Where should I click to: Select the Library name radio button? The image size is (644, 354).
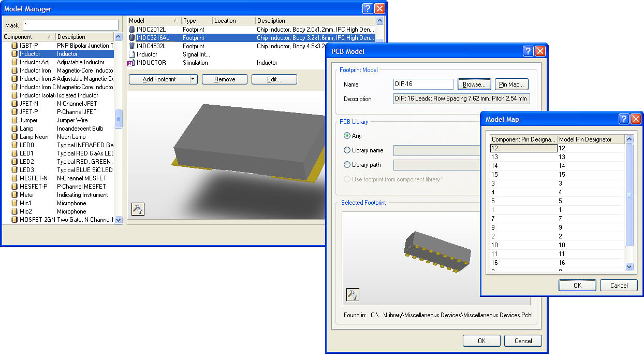[347, 150]
